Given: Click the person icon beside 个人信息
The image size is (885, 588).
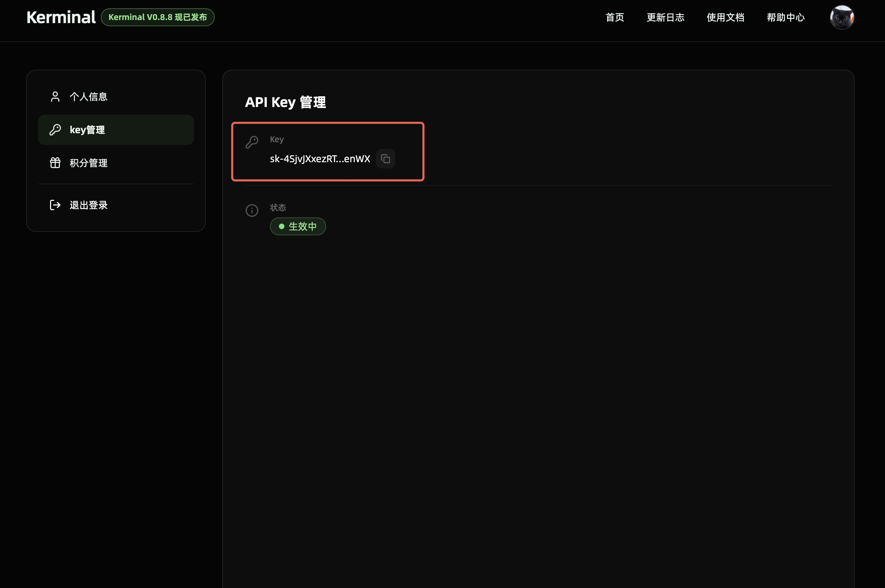Looking at the screenshot, I should tap(55, 96).
